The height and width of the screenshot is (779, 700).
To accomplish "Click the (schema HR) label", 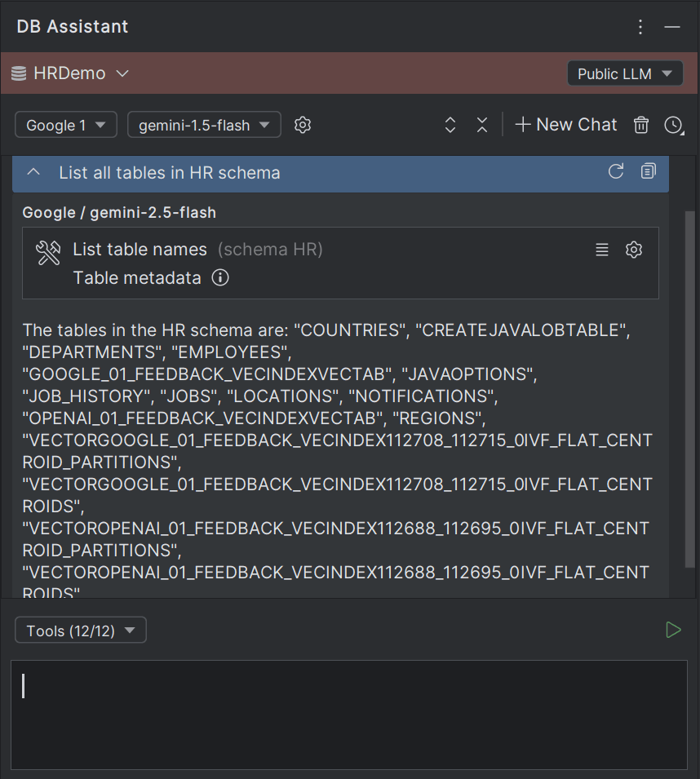I will coord(270,250).
